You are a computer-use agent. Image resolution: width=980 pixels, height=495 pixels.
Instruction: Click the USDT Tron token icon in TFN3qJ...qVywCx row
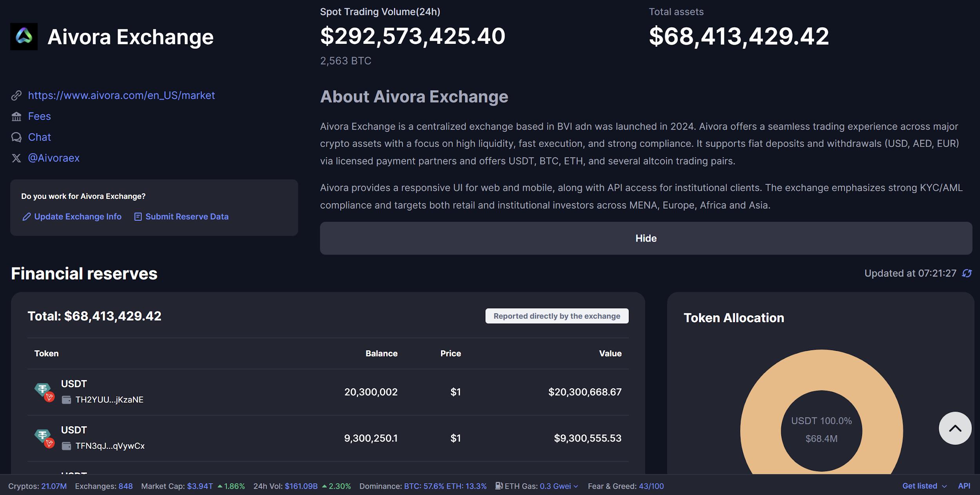(44, 438)
